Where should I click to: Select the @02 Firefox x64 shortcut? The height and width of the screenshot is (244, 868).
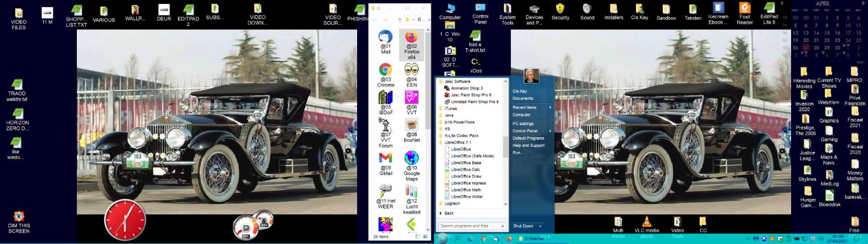pos(411,46)
